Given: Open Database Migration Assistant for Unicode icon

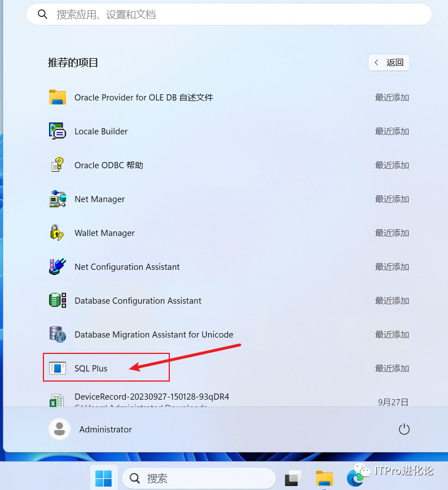Looking at the screenshot, I should (x=58, y=334).
